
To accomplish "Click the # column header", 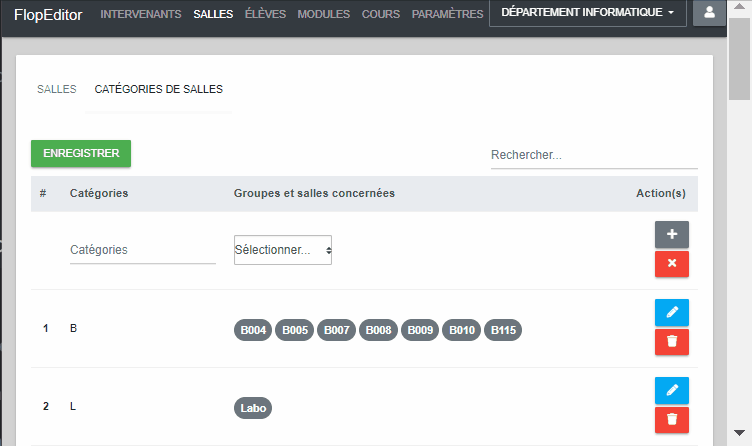I will [43, 193].
